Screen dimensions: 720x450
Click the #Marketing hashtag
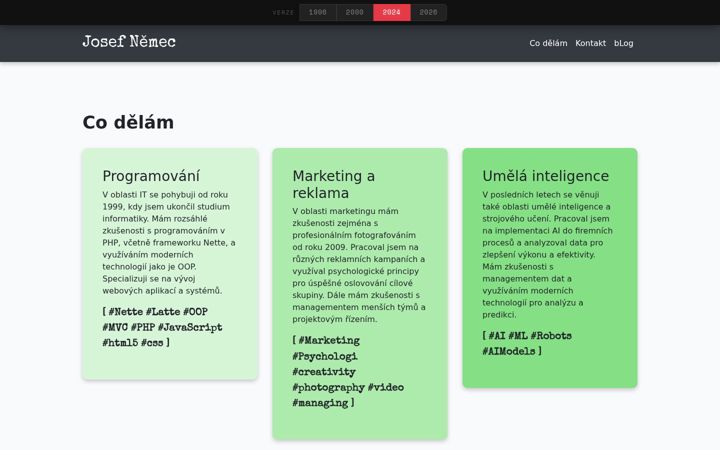point(329,341)
